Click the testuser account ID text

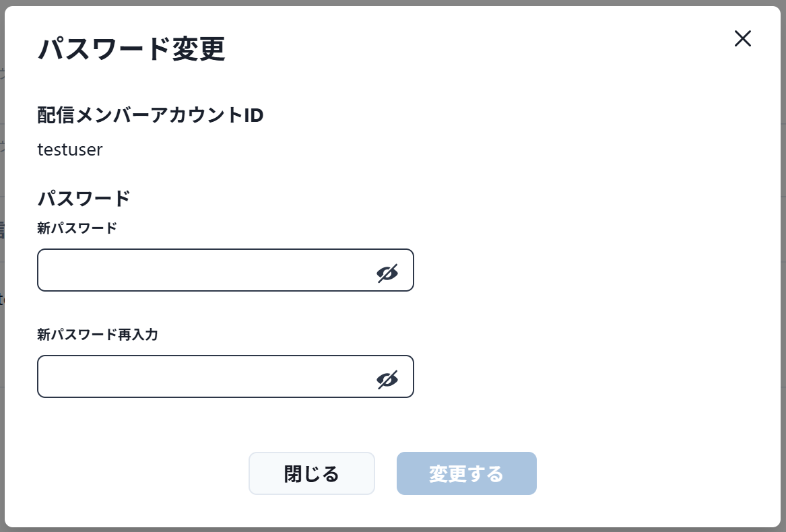click(70, 149)
